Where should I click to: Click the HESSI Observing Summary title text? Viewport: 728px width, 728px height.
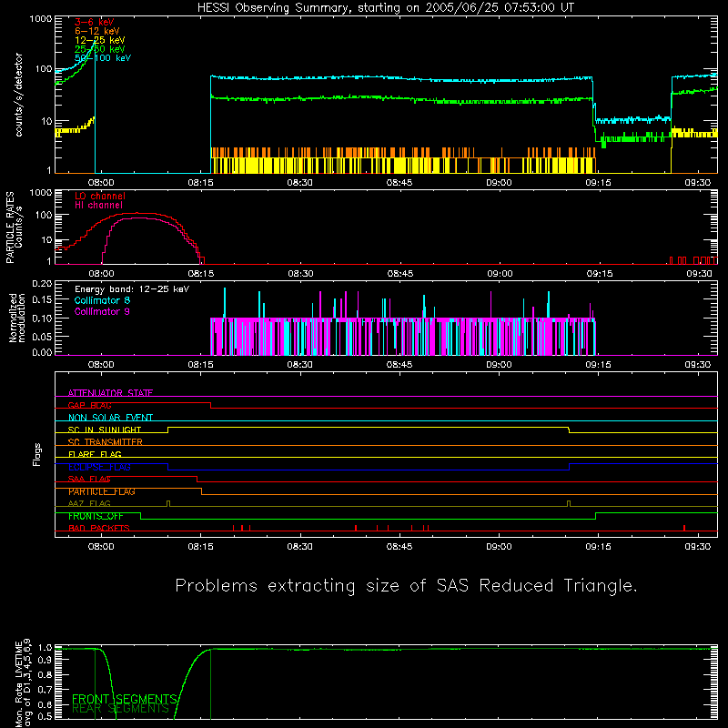386,8
